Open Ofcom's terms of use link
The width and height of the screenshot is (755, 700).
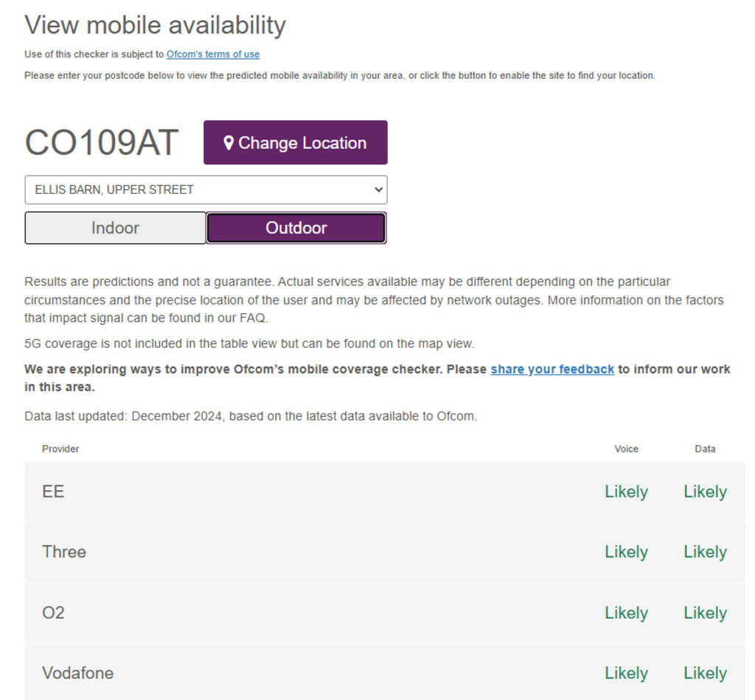pos(212,55)
